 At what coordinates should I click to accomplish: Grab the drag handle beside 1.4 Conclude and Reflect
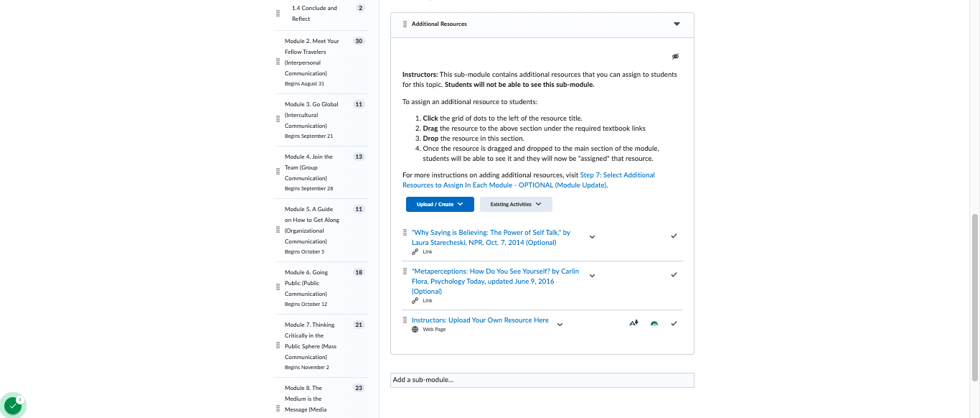coord(278,14)
